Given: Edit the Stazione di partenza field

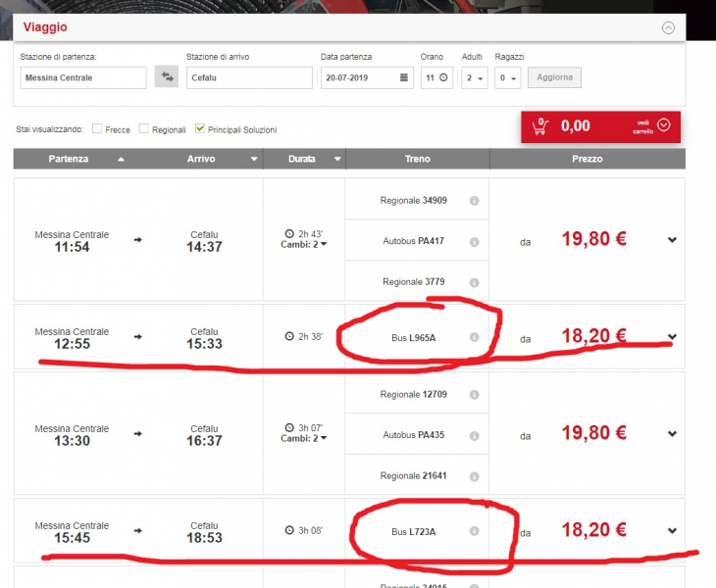Looking at the screenshot, I should point(83,77).
